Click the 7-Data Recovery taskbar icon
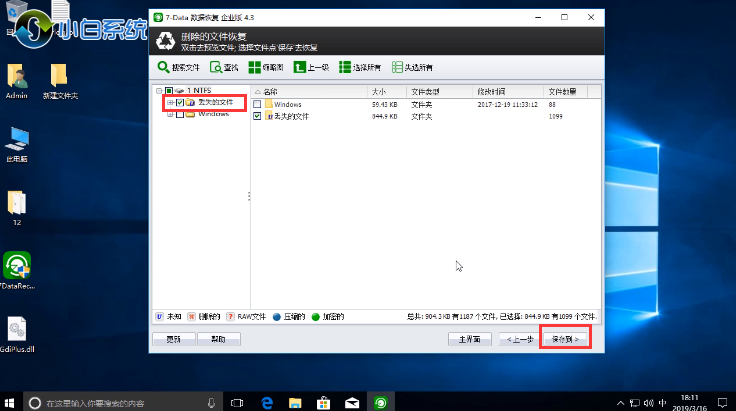736x411 pixels. (381, 403)
